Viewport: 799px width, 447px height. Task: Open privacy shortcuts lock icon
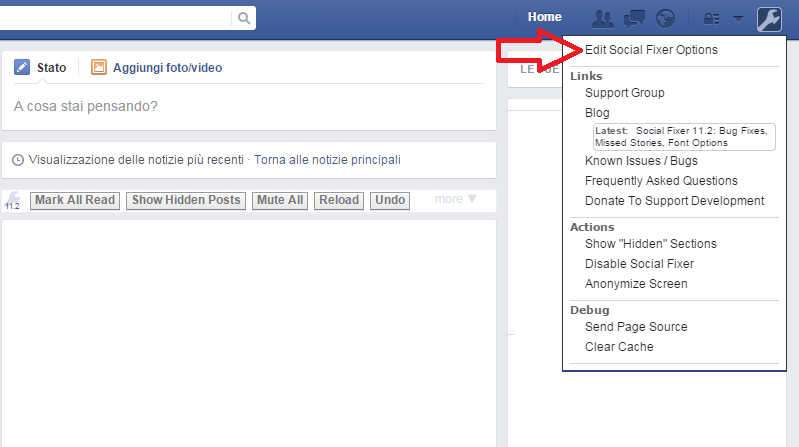(x=711, y=19)
